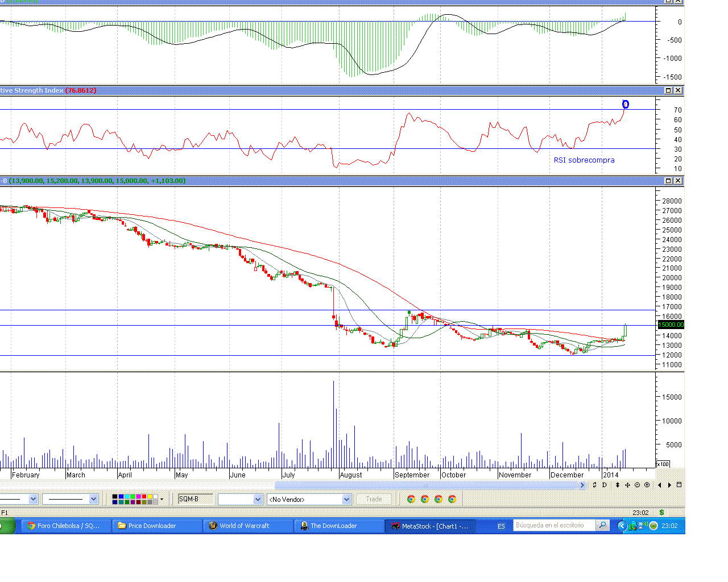The width and height of the screenshot is (728, 582).
Task: Click the periodicity 'D' daily button
Action: click(604, 485)
